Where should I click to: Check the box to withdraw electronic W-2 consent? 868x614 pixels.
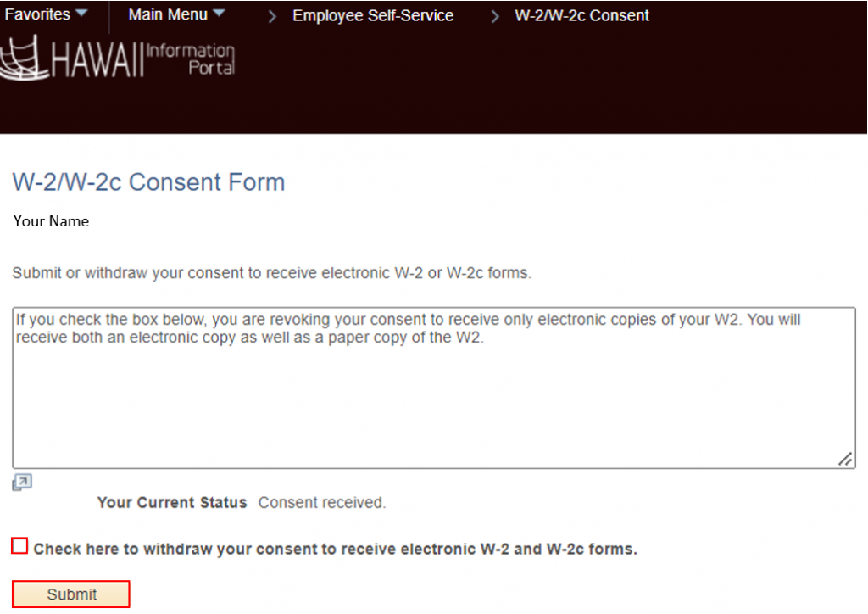coord(19,546)
